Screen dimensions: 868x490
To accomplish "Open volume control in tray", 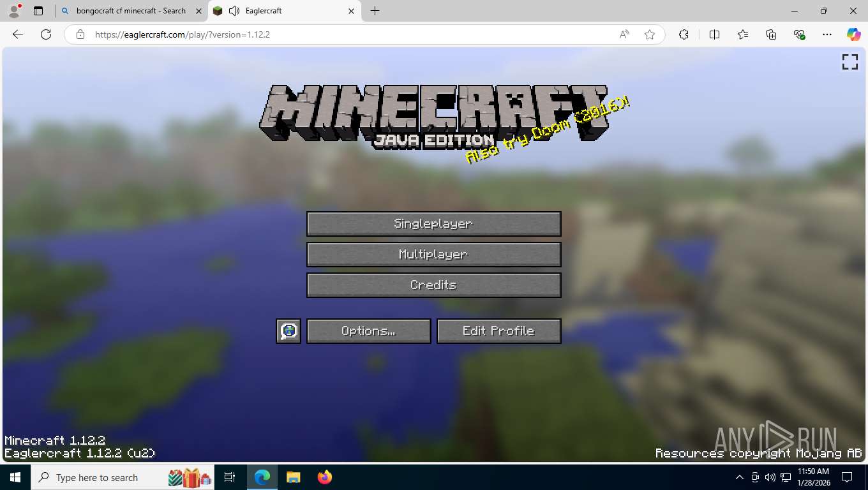I will [770, 477].
